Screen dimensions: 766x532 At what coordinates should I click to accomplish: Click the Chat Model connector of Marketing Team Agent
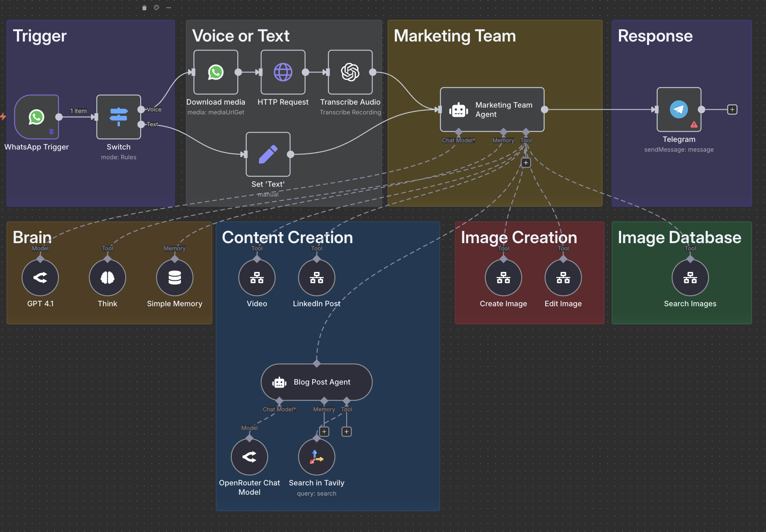tap(458, 132)
